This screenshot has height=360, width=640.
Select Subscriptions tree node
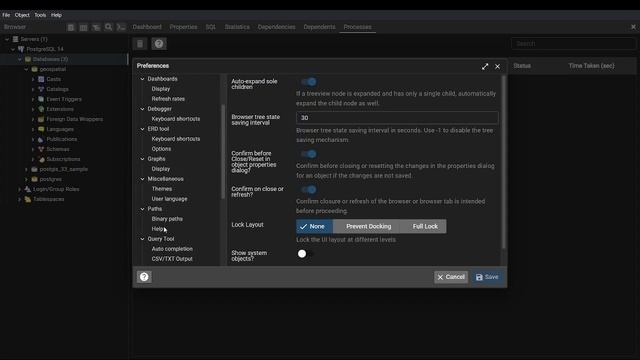click(x=63, y=159)
